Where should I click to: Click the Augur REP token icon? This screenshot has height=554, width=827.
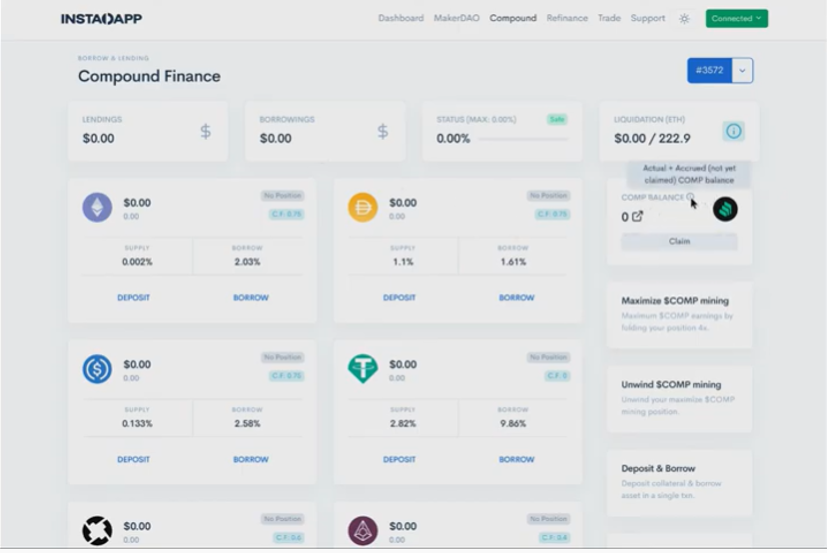coord(363,530)
